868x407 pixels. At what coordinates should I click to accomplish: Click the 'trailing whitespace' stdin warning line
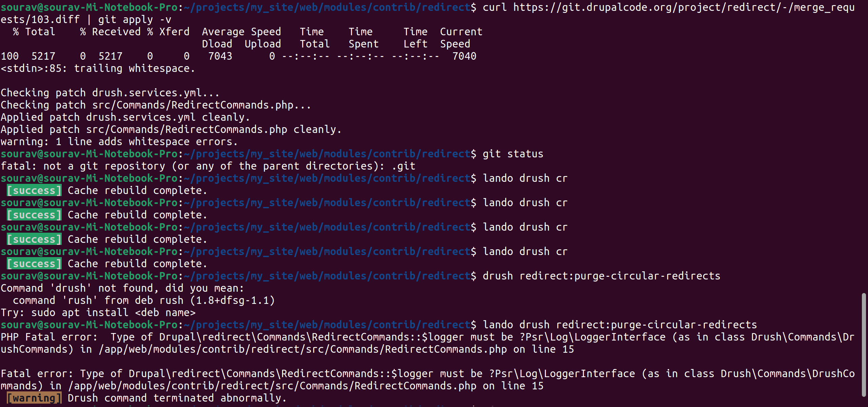98,69
